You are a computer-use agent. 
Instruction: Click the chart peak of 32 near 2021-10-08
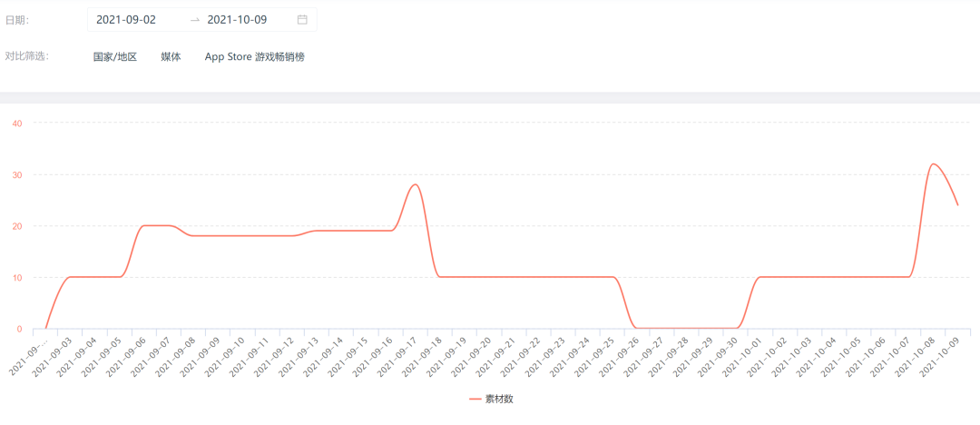click(933, 164)
